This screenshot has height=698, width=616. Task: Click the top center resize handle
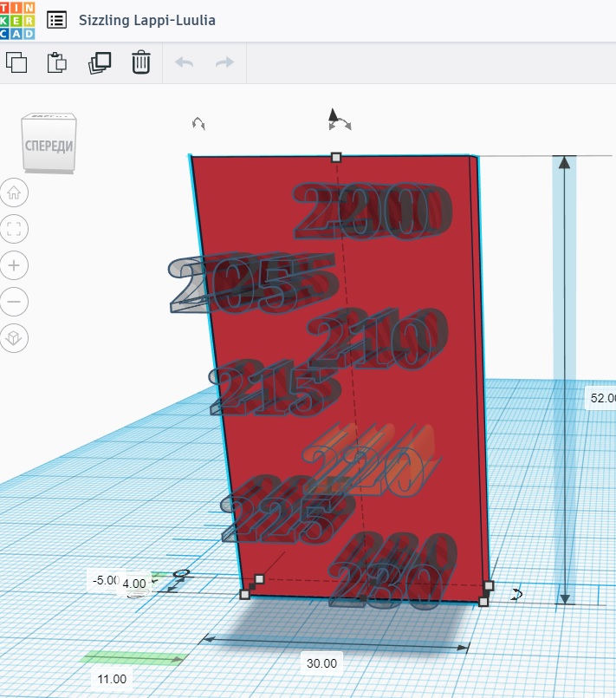tap(336, 157)
